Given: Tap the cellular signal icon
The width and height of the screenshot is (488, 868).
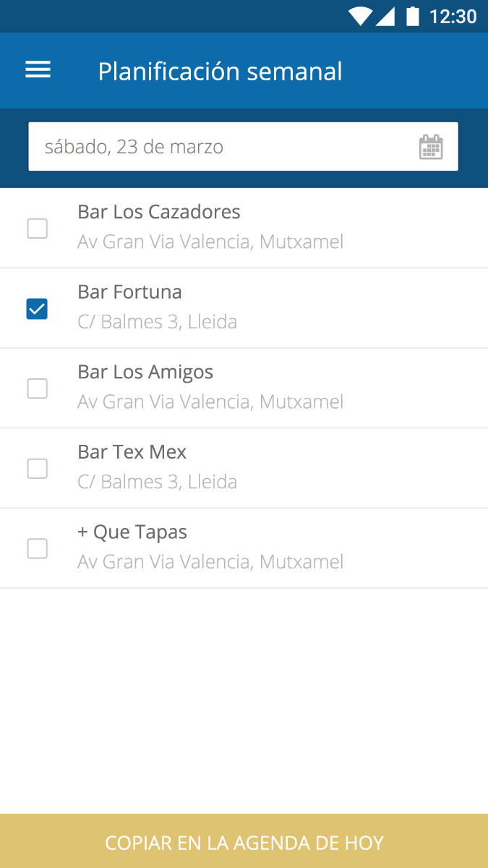Looking at the screenshot, I should 385,16.
